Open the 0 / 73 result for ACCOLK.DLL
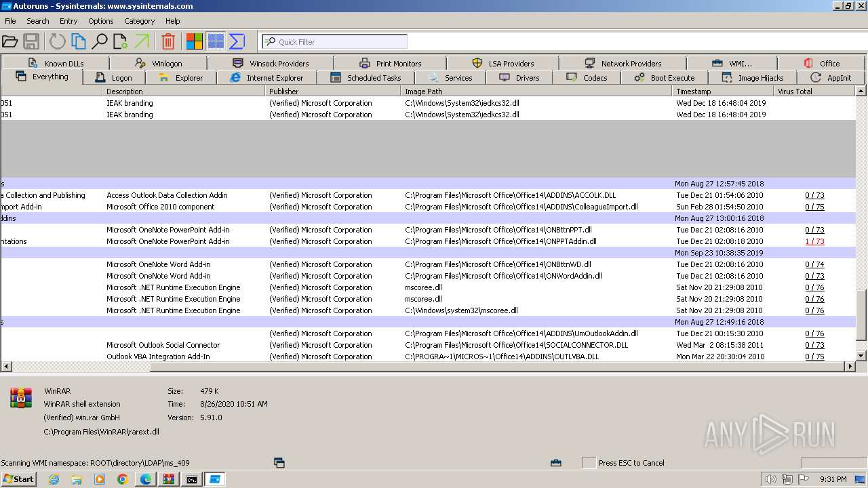 click(x=814, y=195)
